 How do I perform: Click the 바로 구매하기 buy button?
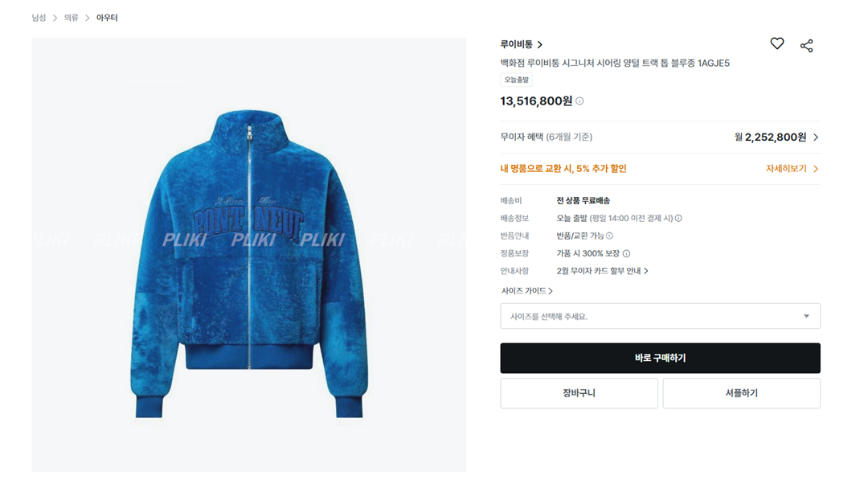(660, 359)
